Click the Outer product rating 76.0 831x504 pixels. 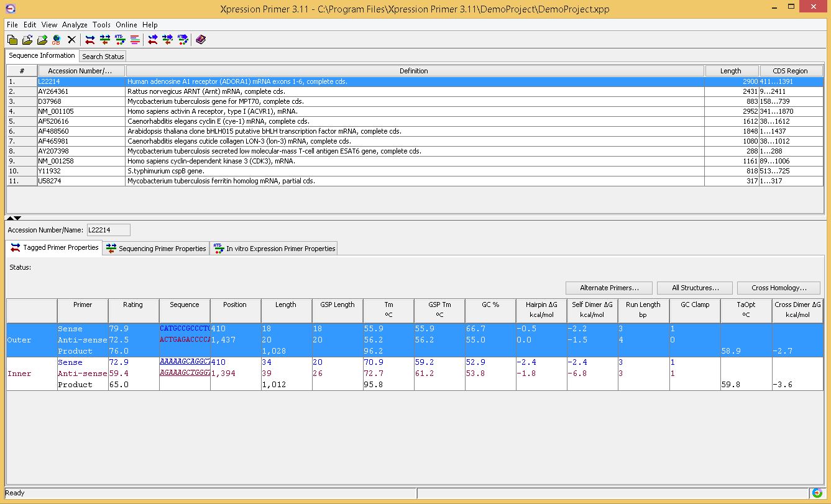119,351
